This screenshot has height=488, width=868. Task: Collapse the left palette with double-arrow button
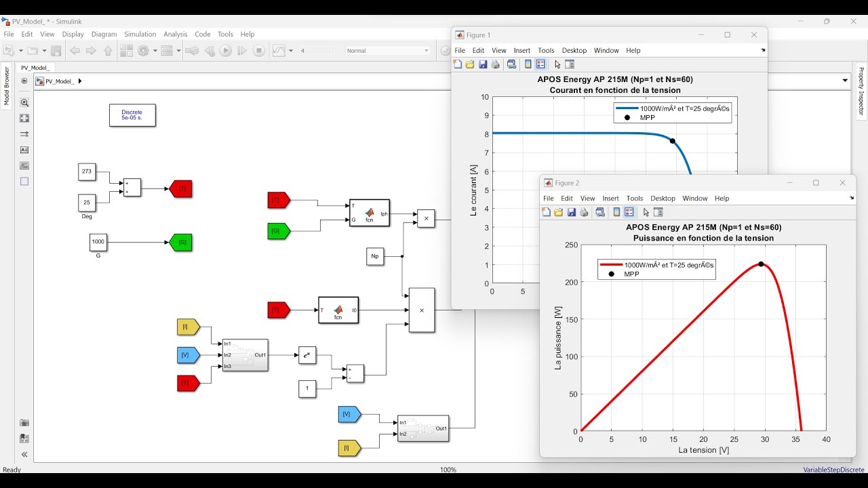click(x=24, y=455)
